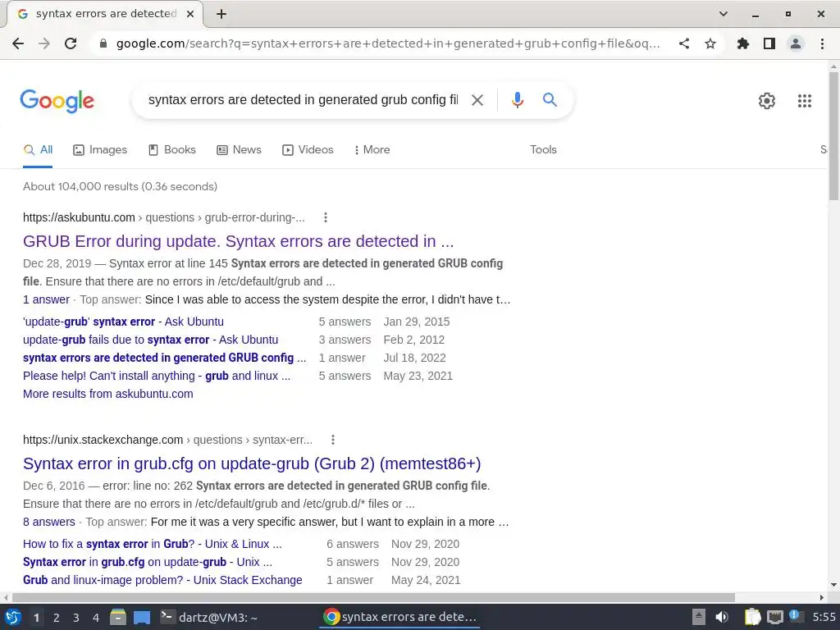
Task: Click the browser forward arrow
Action: (44, 43)
